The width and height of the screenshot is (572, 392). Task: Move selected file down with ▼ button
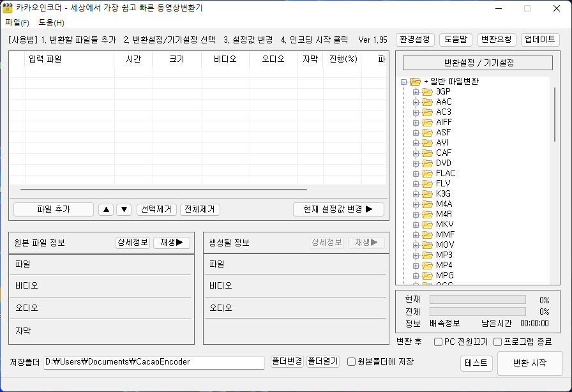coord(124,209)
